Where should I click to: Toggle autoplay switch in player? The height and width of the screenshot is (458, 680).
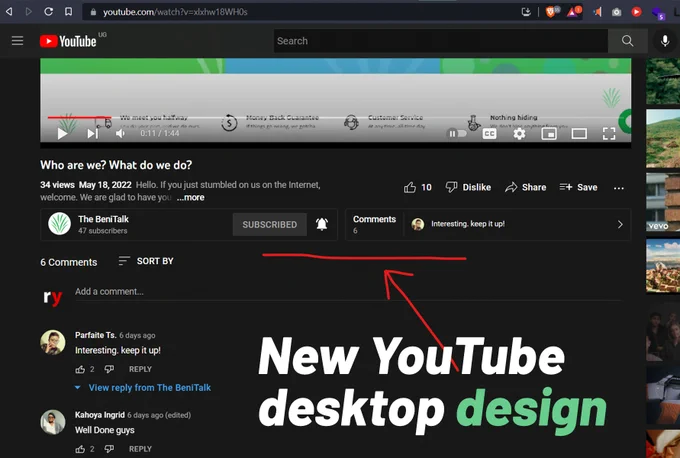point(456,134)
